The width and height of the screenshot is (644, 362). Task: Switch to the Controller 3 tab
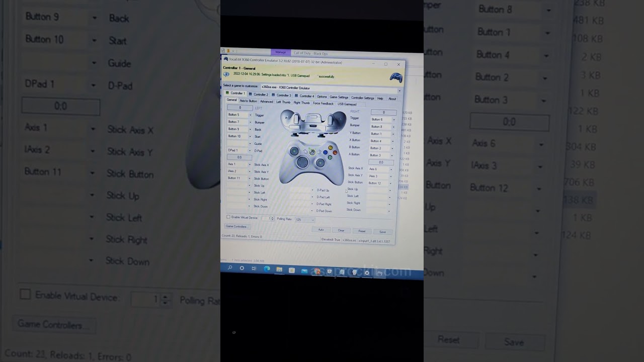coord(282,95)
